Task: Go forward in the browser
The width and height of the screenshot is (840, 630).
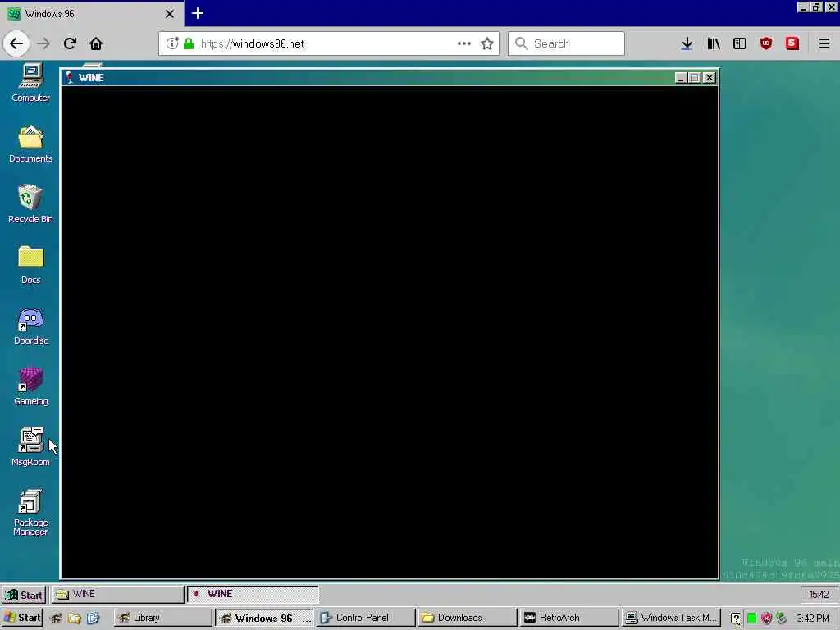Action: pos(43,43)
